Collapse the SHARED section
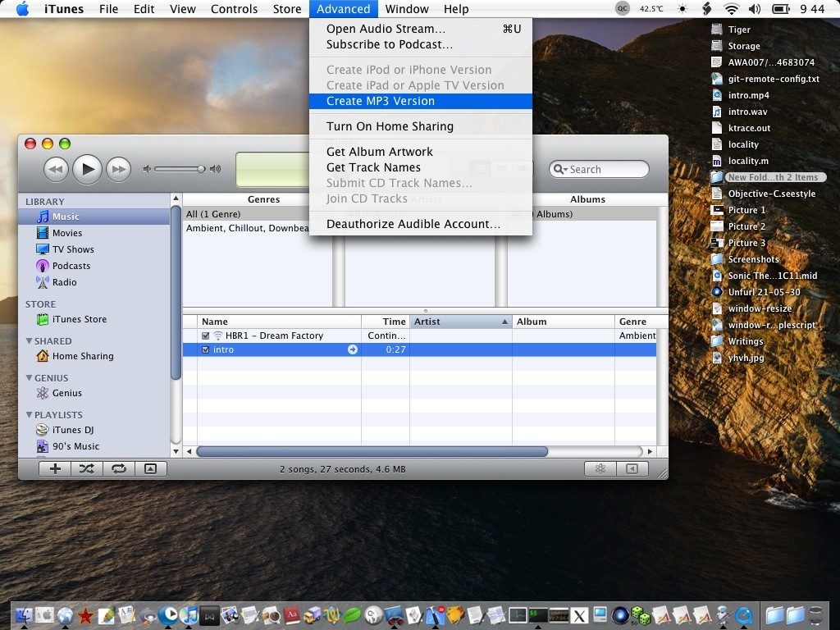Screen dimensions: 840x630 coord(29,340)
